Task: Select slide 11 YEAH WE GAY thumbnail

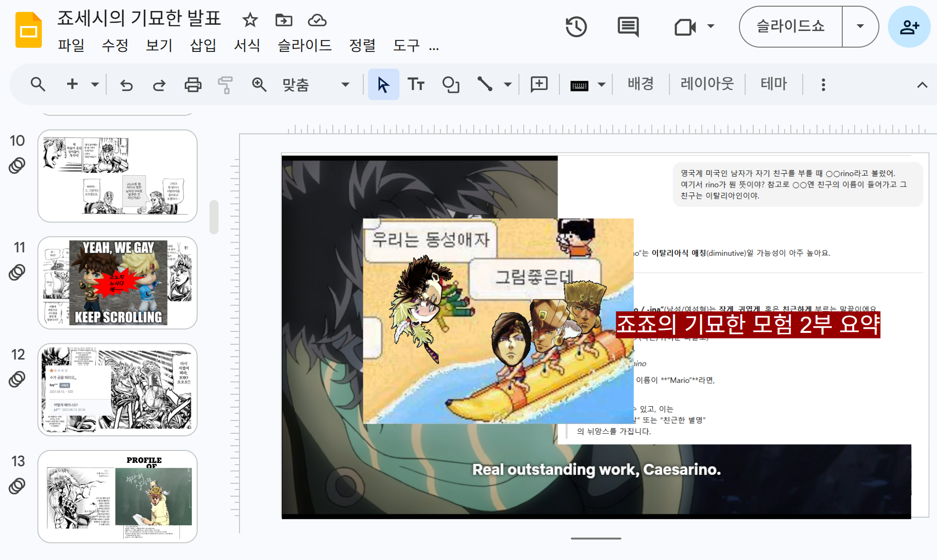Action: tap(118, 282)
